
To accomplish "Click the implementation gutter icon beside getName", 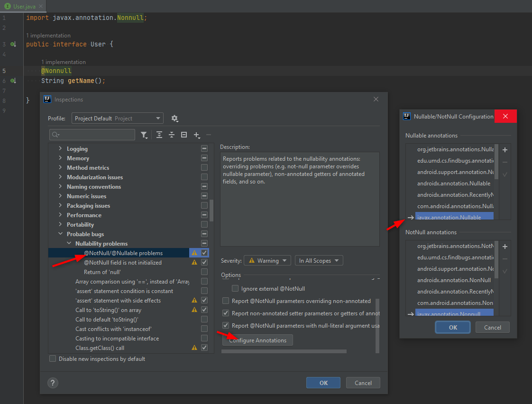I will click(13, 81).
